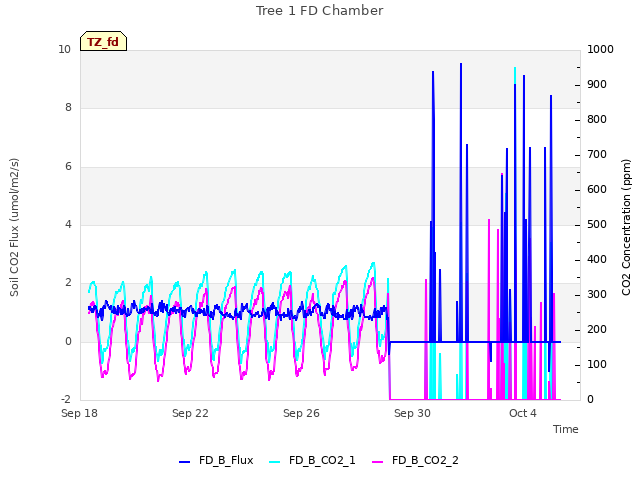
Task: Click the right axis value 400
Action: point(597,259)
